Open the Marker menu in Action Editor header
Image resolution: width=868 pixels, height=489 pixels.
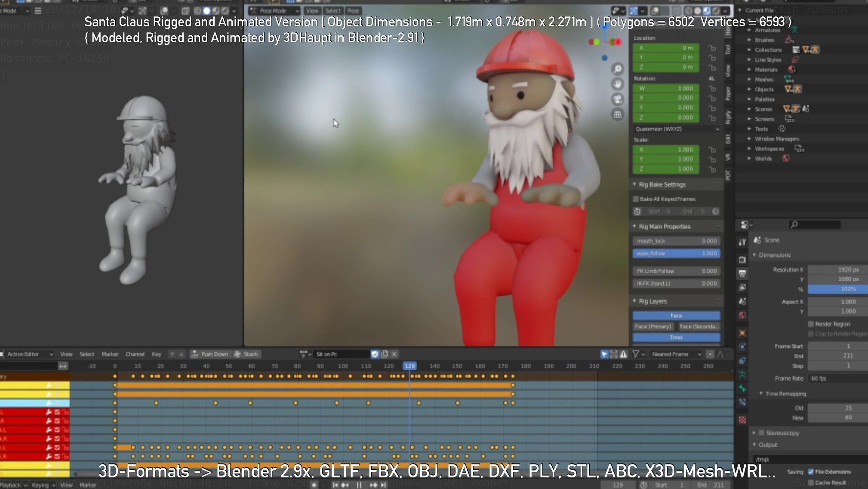pyautogui.click(x=110, y=354)
